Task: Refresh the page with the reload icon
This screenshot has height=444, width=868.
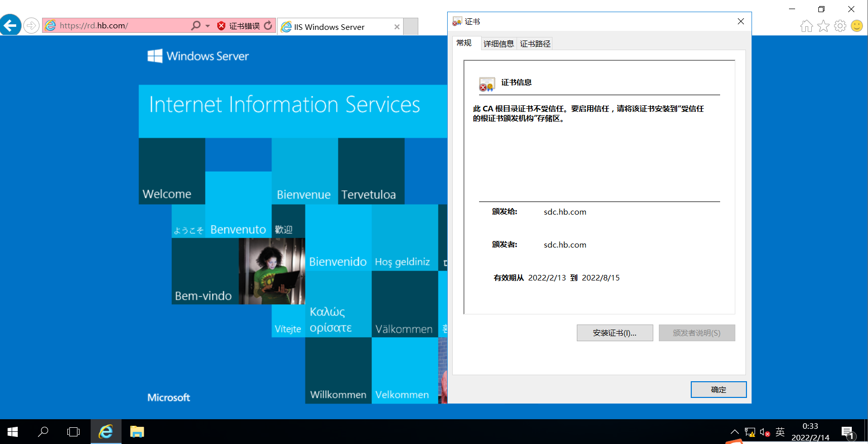Action: pyautogui.click(x=268, y=25)
